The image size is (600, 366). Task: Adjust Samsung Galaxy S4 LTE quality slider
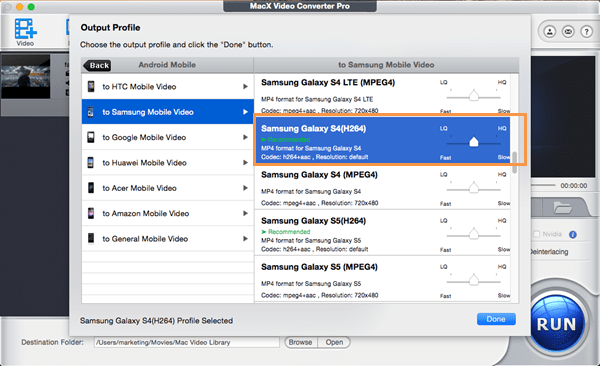[x=473, y=95]
